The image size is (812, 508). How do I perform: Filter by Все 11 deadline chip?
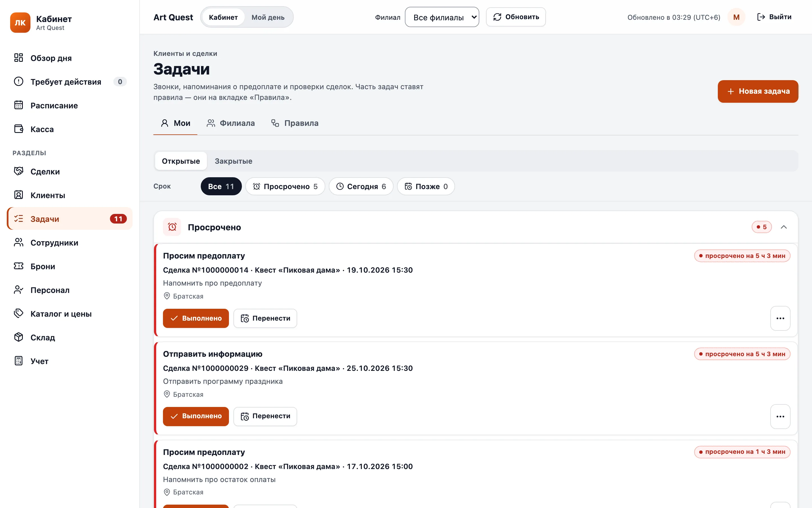tap(221, 187)
